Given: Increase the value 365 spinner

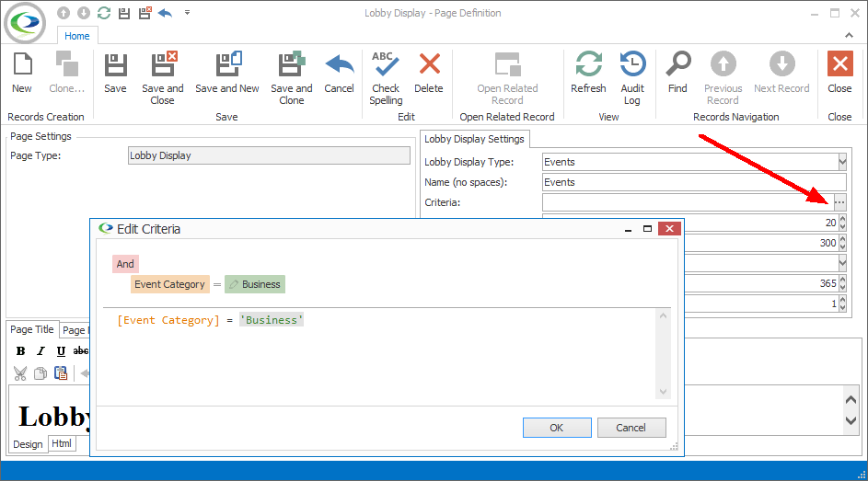Looking at the screenshot, I should click(842, 280).
